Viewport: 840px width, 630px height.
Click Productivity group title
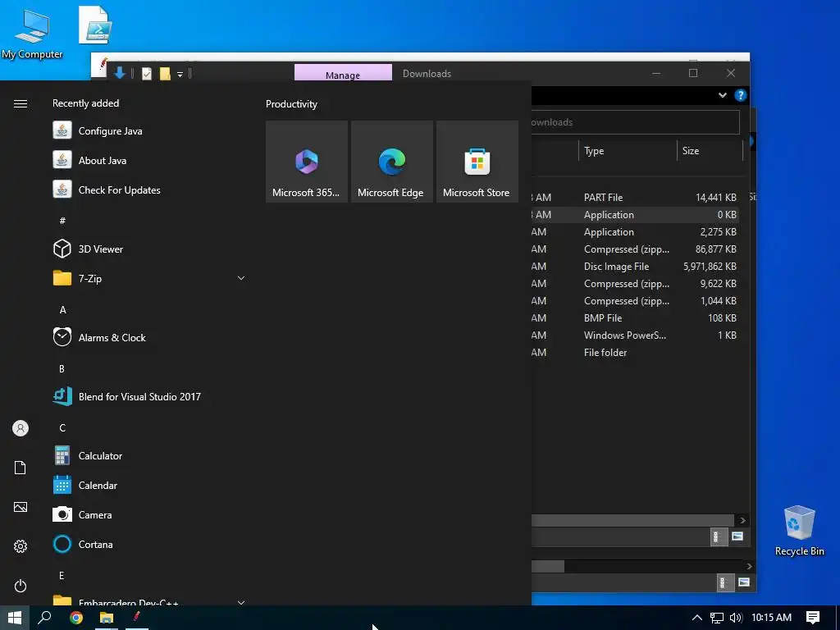pyautogui.click(x=291, y=104)
